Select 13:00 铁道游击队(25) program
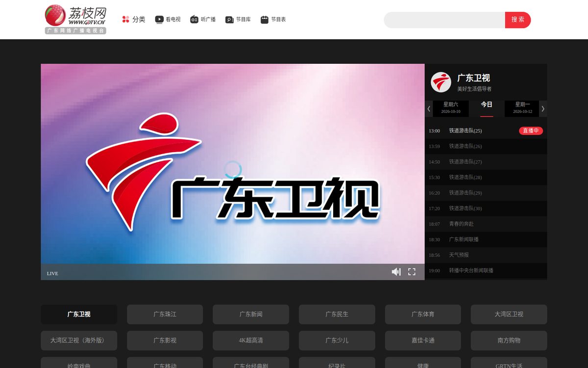The height and width of the screenshot is (368, 588). pos(486,131)
